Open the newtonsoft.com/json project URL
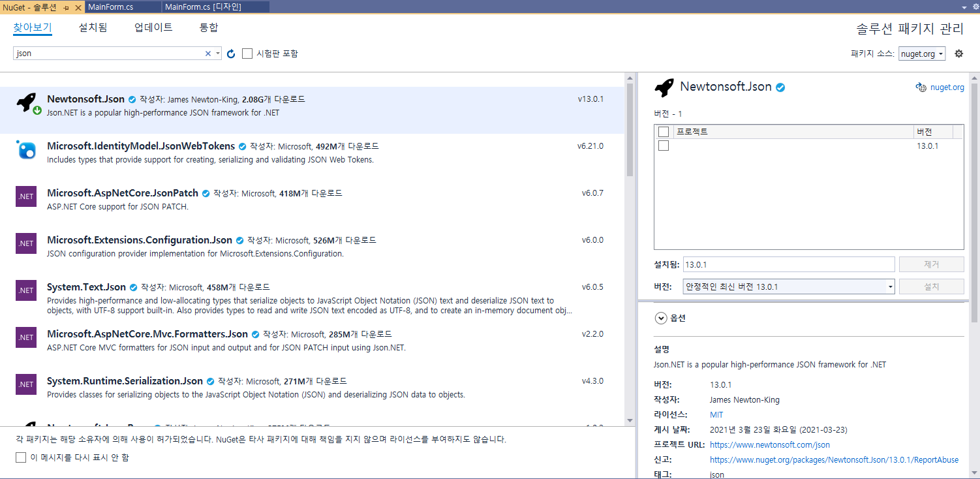Viewport: 980px width, 479px height. tap(770, 444)
